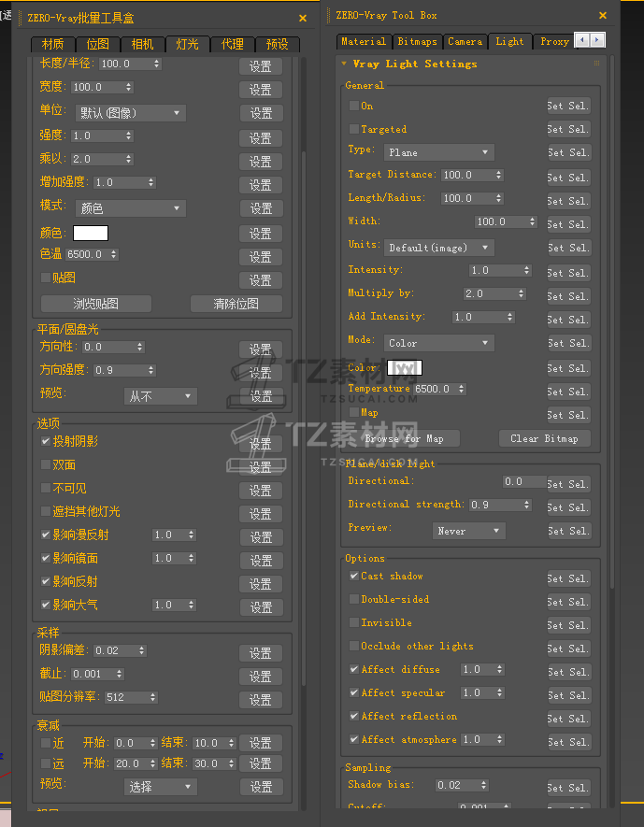Check the 不可见 option
Viewport: 644px width, 827px height.
[x=46, y=489]
